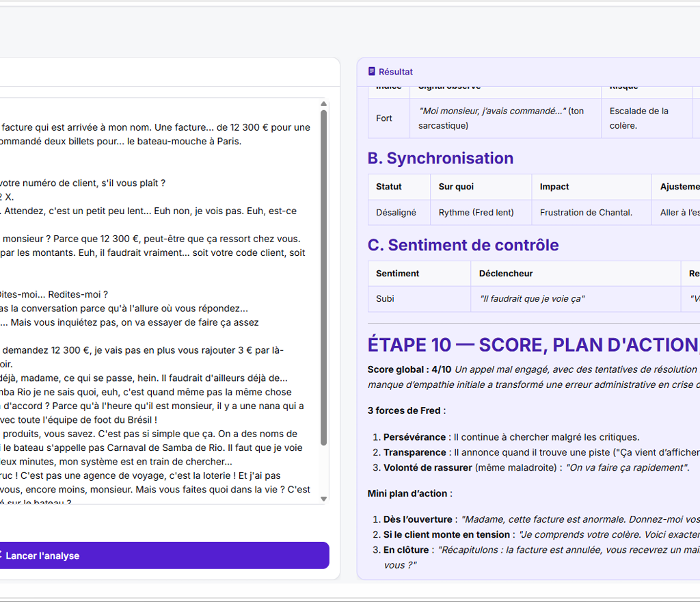The height and width of the screenshot is (602, 700).
Task: Click the ÉTAPE 10 heading
Action: coord(533,345)
